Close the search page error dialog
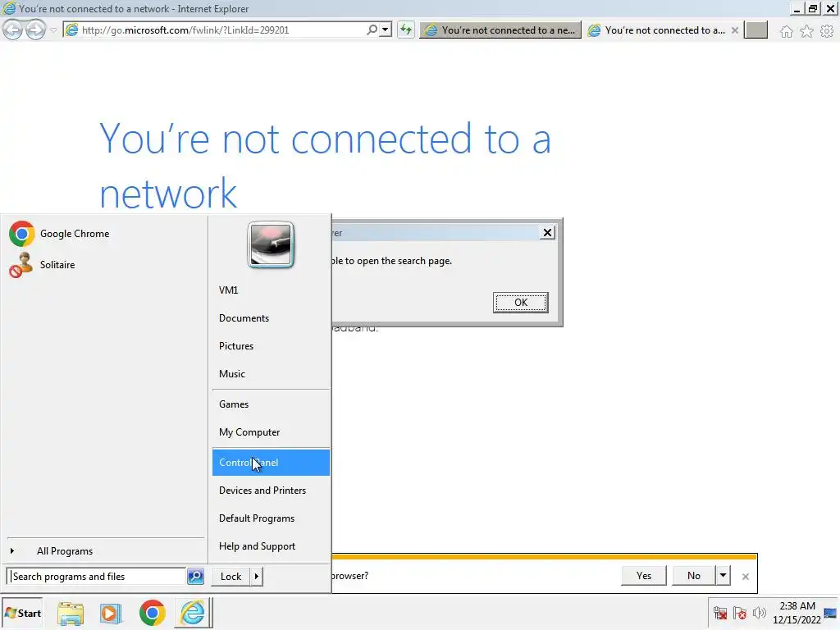This screenshot has height=630, width=840. pyautogui.click(x=547, y=232)
